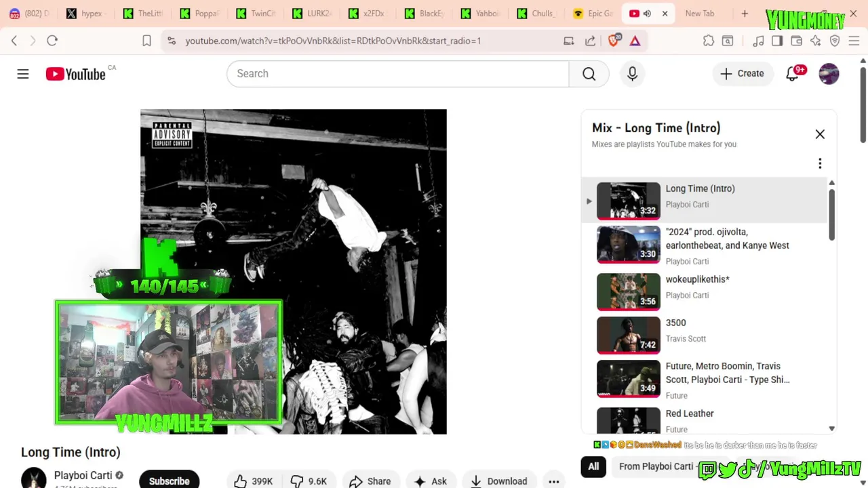
Task: Click the video player album art
Action: [293, 271]
